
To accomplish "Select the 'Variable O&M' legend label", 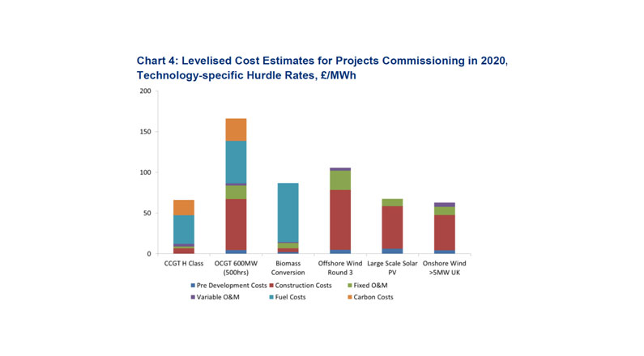I will pos(218,298).
